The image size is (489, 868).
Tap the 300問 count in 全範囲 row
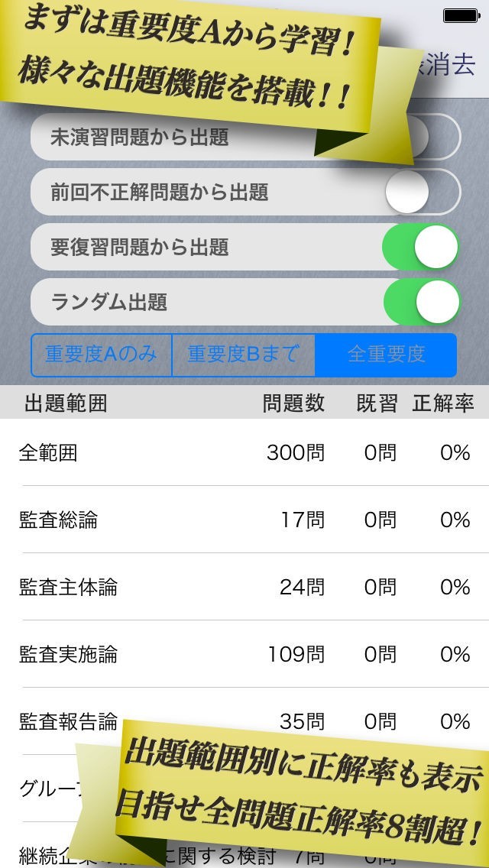click(296, 453)
